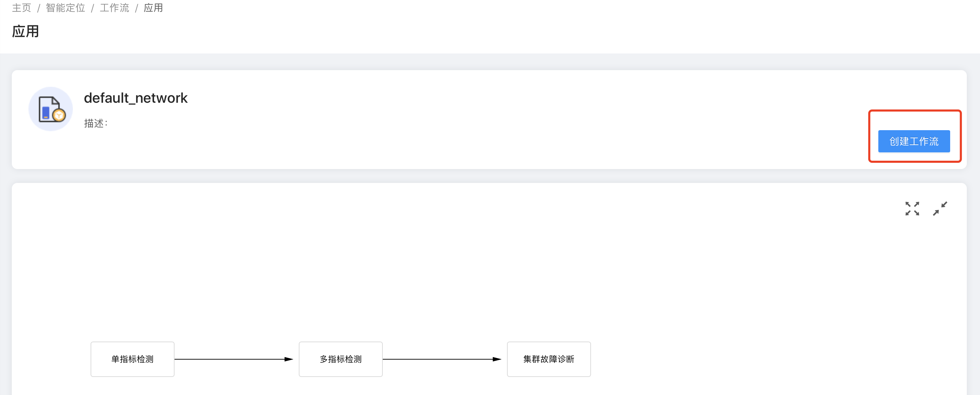Click the default_network application icon
This screenshot has height=395, width=980.
point(51,109)
